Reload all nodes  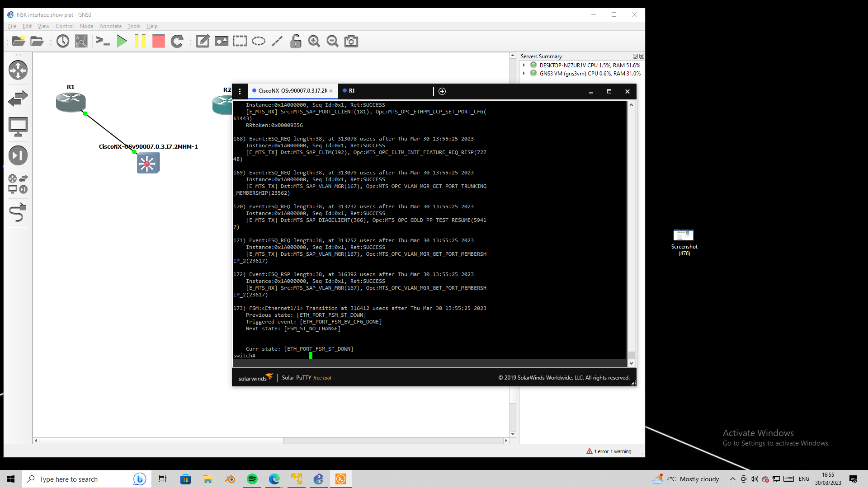(x=177, y=41)
